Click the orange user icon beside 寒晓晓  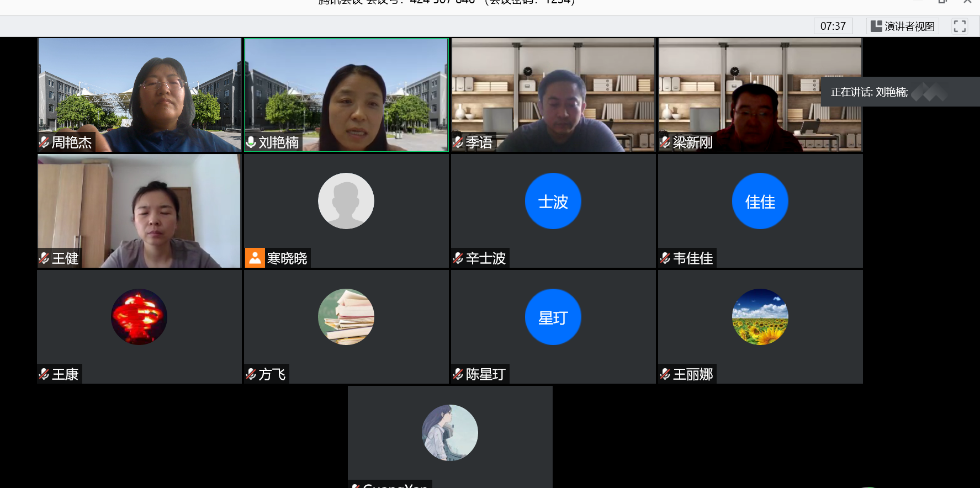(255, 258)
